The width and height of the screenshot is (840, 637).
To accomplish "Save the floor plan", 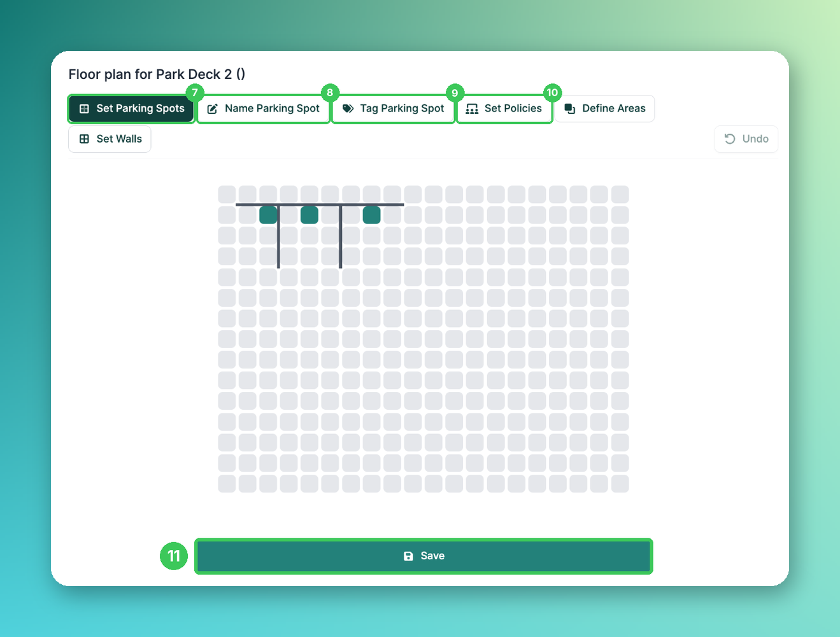I will click(424, 556).
